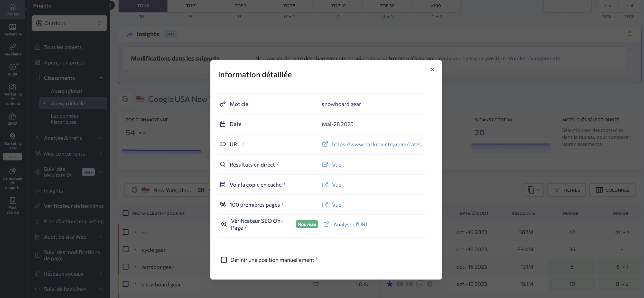Click Analyser l'URL link

(x=351, y=224)
